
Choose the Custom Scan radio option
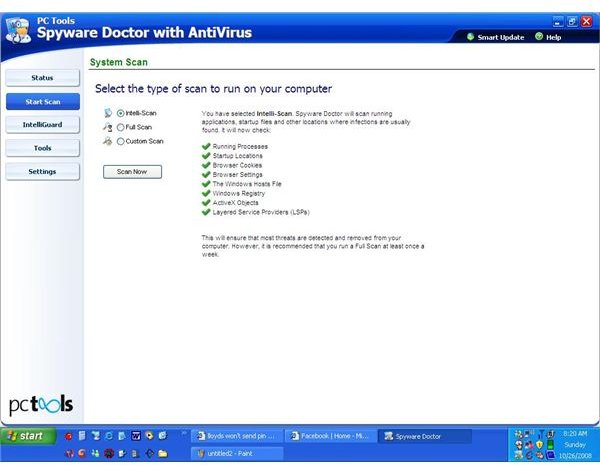tap(121, 141)
